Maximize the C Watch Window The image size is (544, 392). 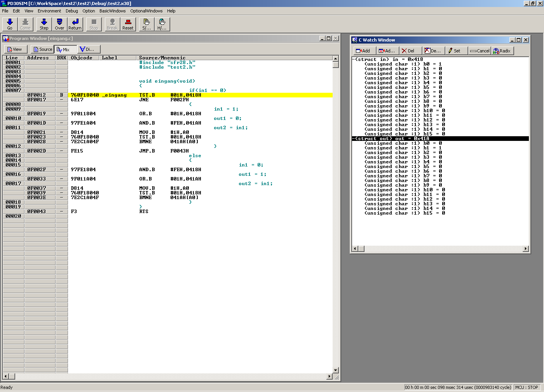[x=519, y=40]
